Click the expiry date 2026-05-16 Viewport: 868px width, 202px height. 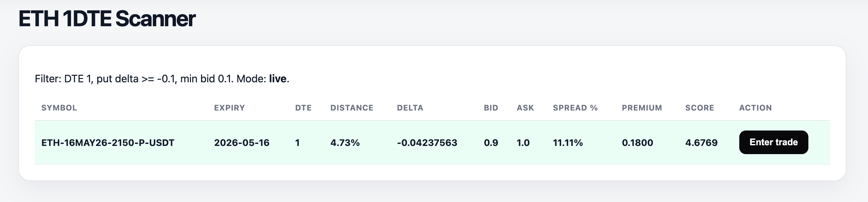[x=242, y=143]
